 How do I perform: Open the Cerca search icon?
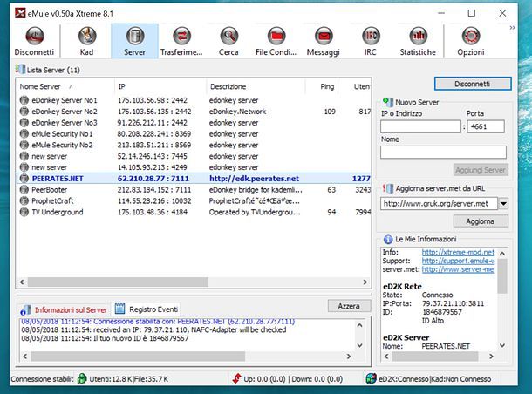coord(228,36)
